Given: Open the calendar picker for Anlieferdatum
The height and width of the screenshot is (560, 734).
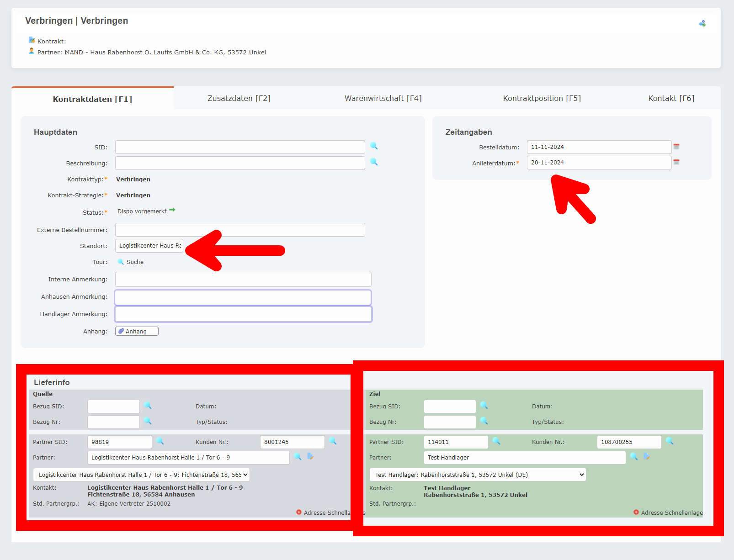Looking at the screenshot, I should tap(676, 162).
